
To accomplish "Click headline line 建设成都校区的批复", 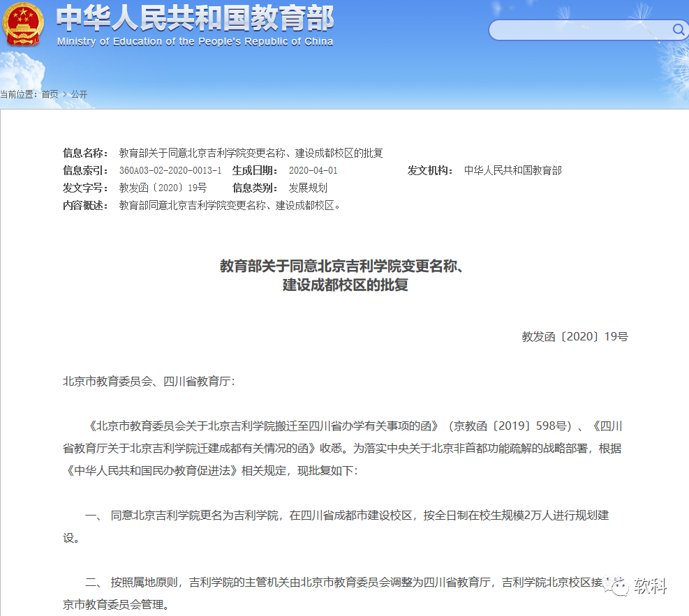I will (x=346, y=285).
